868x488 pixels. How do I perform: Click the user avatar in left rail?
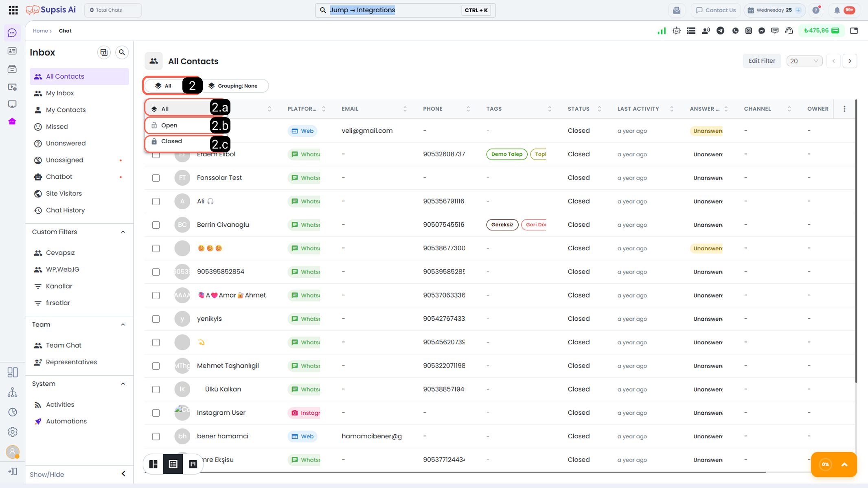coord(13,452)
